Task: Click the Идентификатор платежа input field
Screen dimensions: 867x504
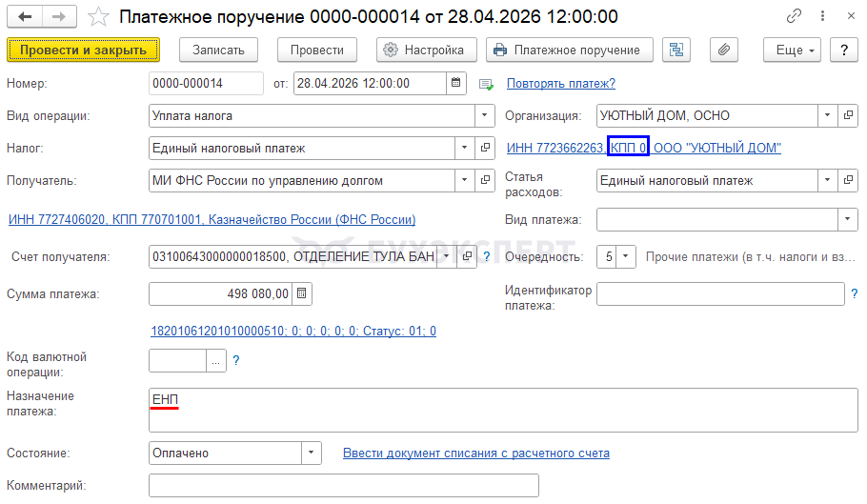Action: tap(720, 293)
